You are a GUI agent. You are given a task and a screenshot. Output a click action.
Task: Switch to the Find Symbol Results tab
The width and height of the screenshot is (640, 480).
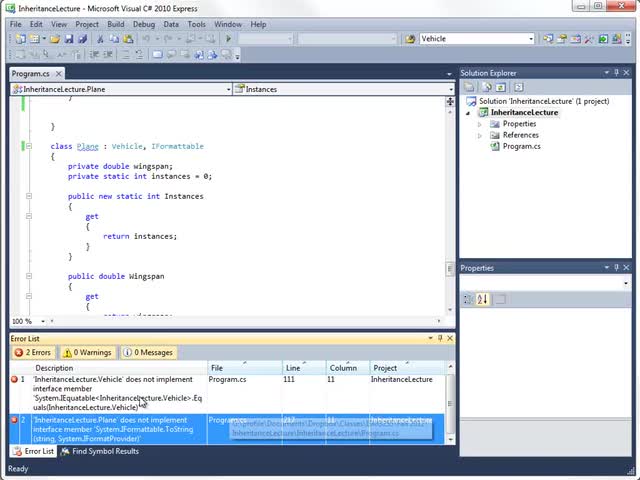pyautogui.click(x=99, y=451)
